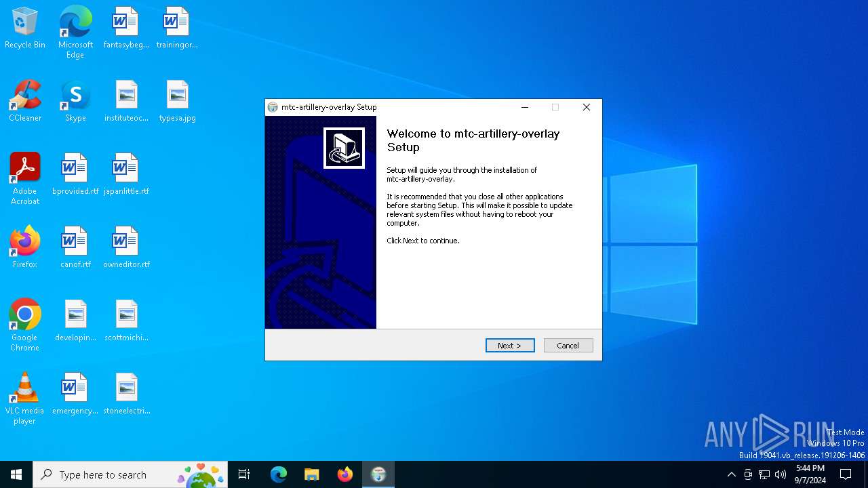Close the mtc-artillery-overlay Setup window

click(587, 107)
